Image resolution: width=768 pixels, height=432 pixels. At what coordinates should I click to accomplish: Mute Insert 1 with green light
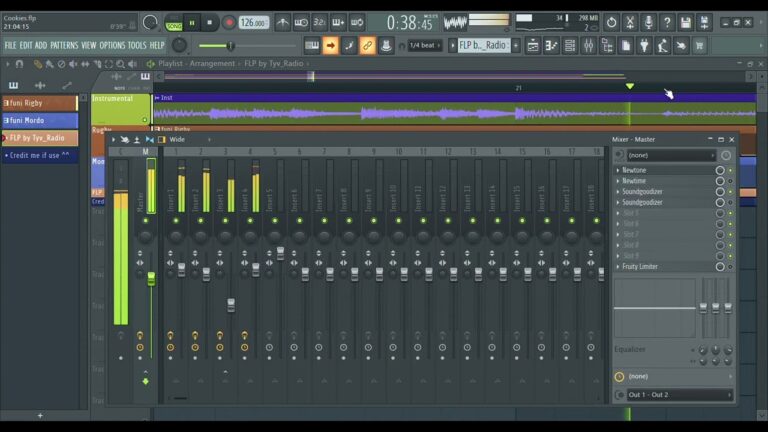175,221
